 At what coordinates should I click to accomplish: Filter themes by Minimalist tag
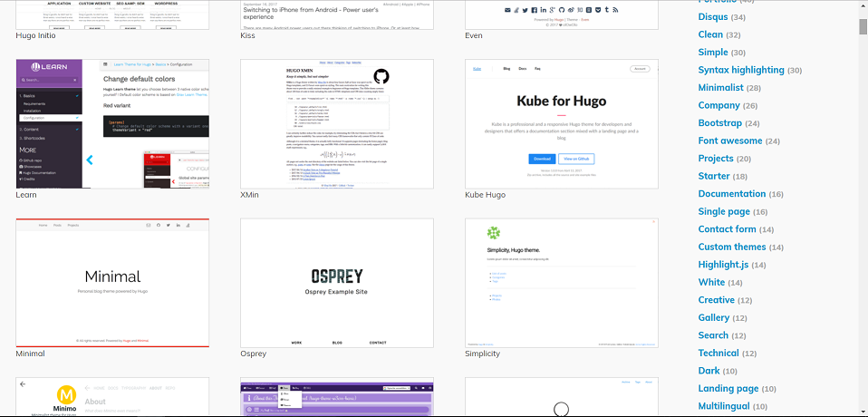(720, 88)
